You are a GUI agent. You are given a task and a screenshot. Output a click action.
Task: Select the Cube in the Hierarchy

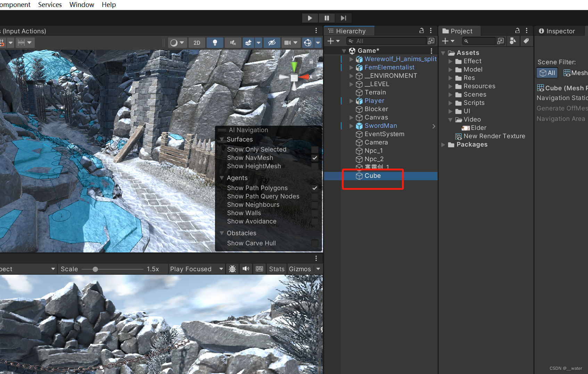[373, 176]
